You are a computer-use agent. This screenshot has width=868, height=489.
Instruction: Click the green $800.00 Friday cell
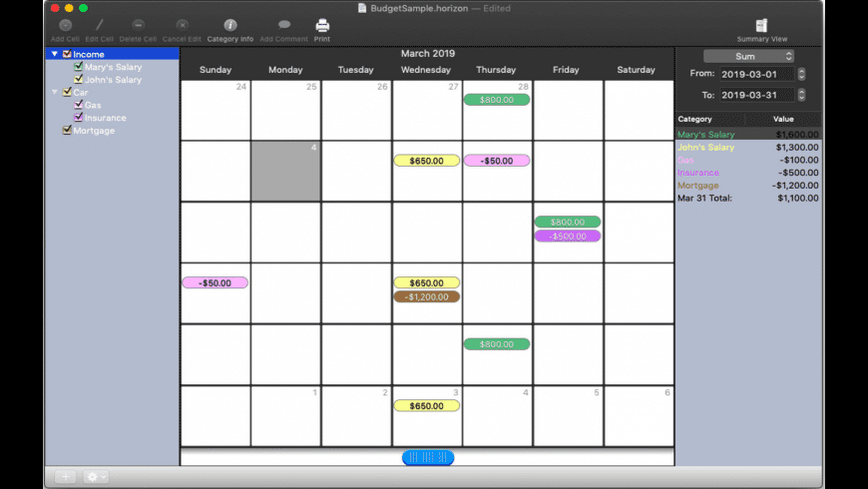(568, 223)
